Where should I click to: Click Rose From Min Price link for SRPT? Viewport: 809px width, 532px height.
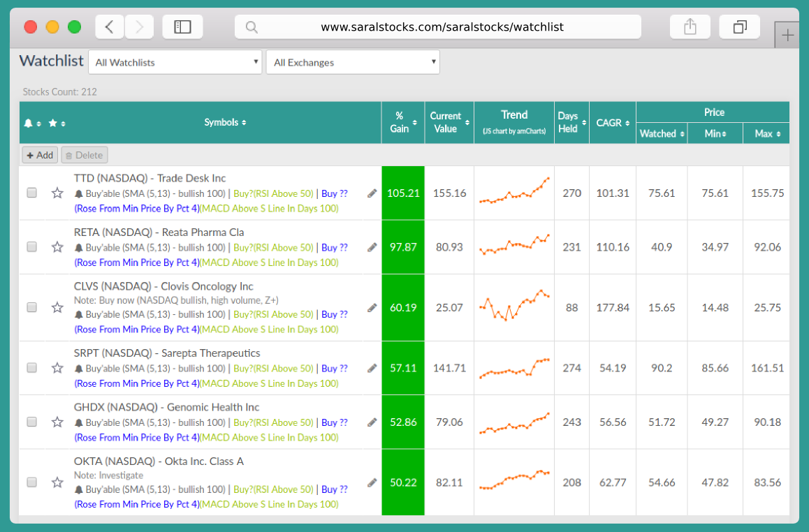click(137, 383)
